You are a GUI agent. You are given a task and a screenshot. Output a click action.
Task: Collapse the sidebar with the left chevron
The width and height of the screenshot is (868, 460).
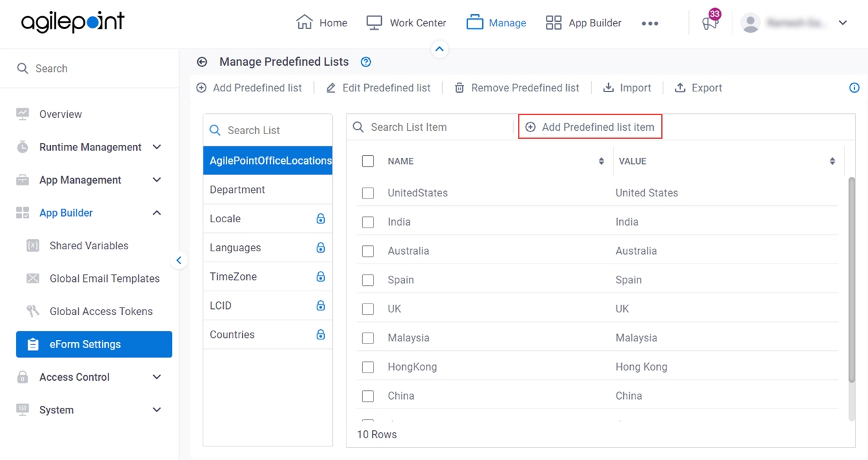(179, 260)
